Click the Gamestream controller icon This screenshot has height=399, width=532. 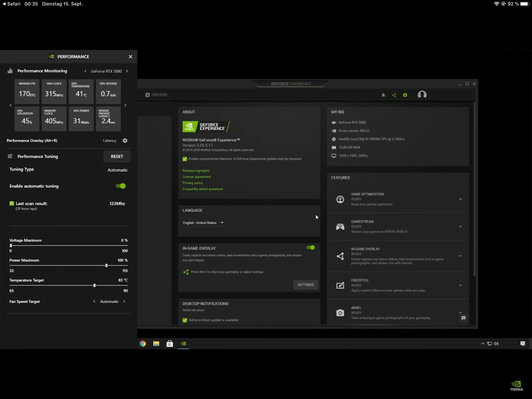(340, 226)
